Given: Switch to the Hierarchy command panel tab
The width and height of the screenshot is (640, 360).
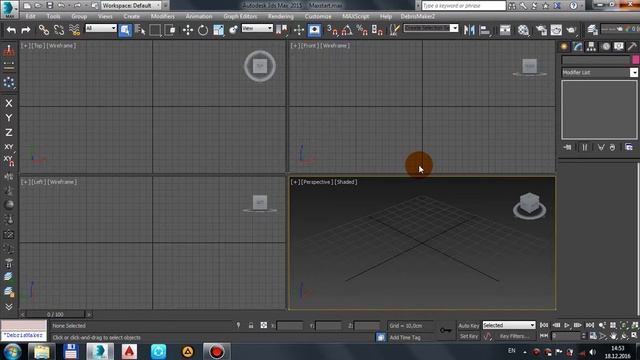Looking at the screenshot, I should tap(591, 47).
